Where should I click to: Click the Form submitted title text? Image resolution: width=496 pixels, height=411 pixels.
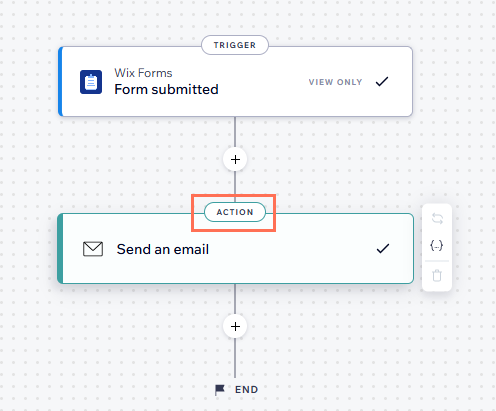pyautogui.click(x=166, y=89)
